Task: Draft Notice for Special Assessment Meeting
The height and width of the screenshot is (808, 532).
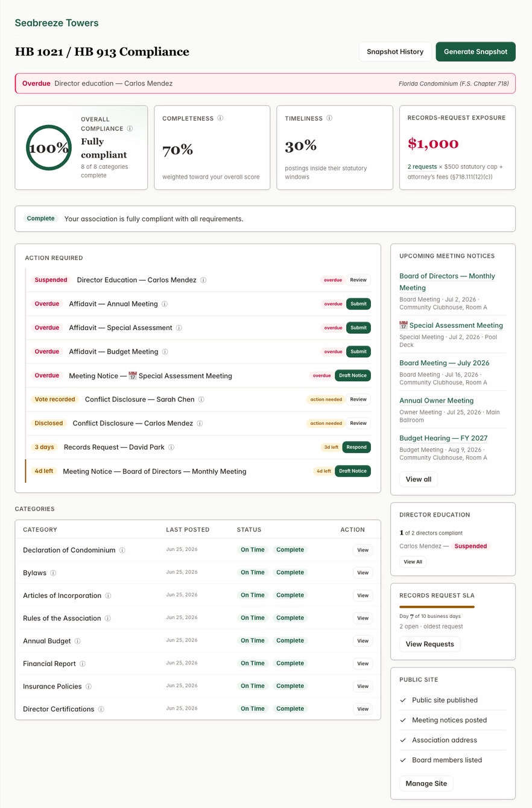Action: (353, 375)
